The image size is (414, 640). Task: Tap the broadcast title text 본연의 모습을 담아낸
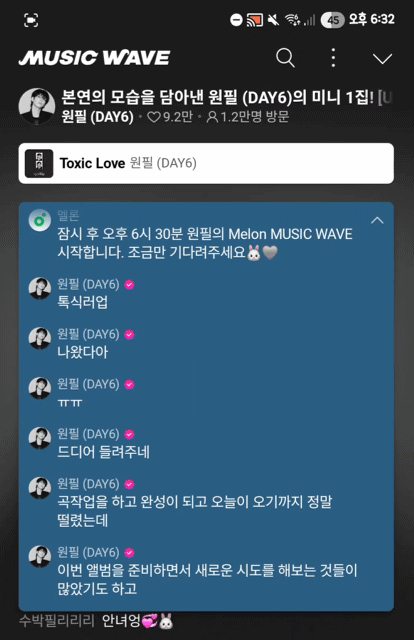point(134,97)
